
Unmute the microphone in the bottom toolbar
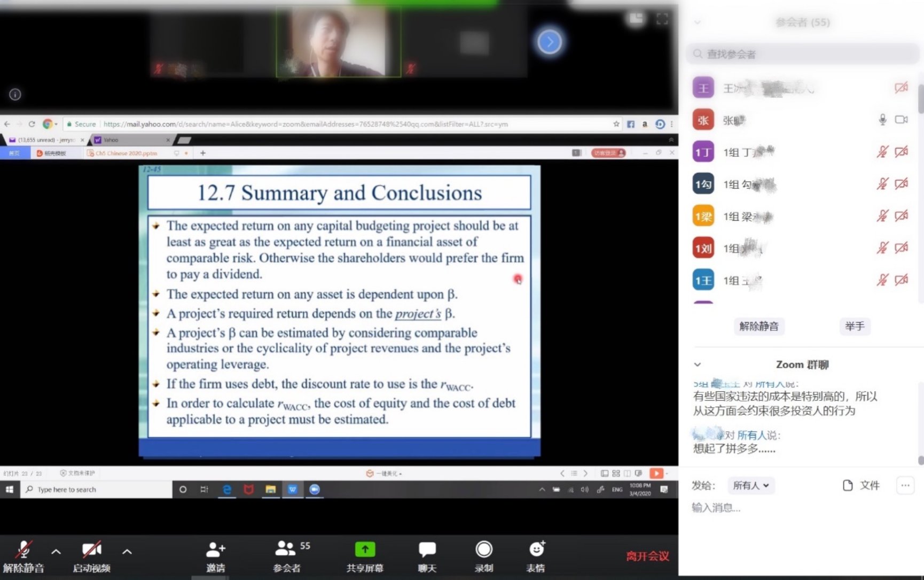[x=23, y=550]
